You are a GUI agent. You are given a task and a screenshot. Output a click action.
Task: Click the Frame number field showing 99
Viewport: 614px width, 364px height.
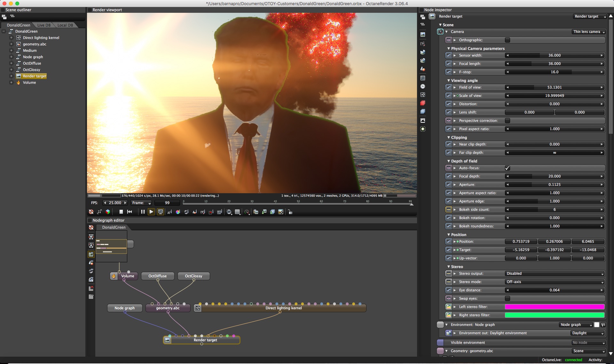pyautogui.click(x=167, y=203)
